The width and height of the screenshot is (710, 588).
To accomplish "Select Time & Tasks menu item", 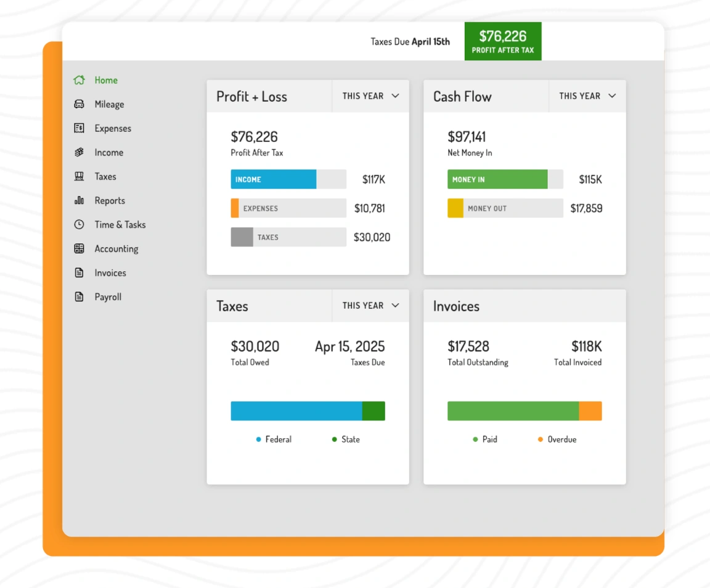I will tap(120, 224).
